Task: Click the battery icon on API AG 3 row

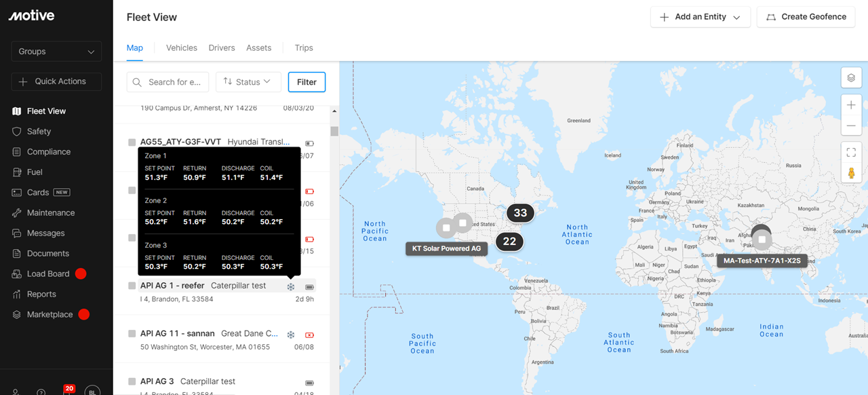Action: point(310,383)
